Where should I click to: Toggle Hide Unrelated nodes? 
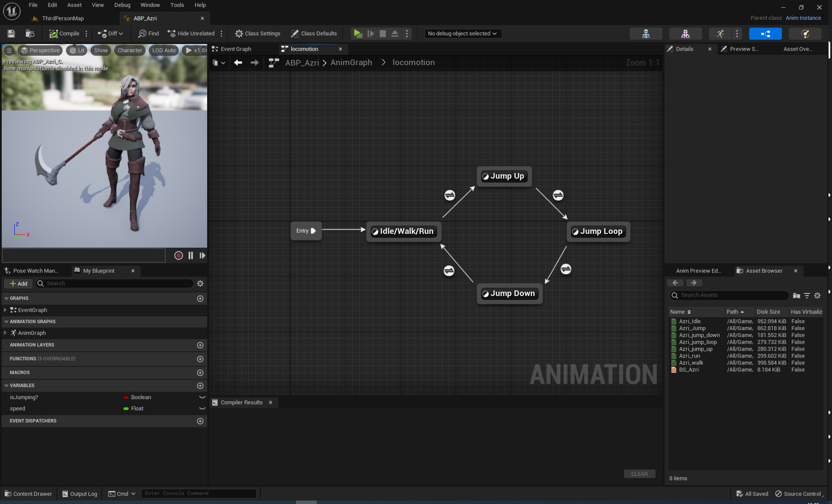(x=191, y=33)
